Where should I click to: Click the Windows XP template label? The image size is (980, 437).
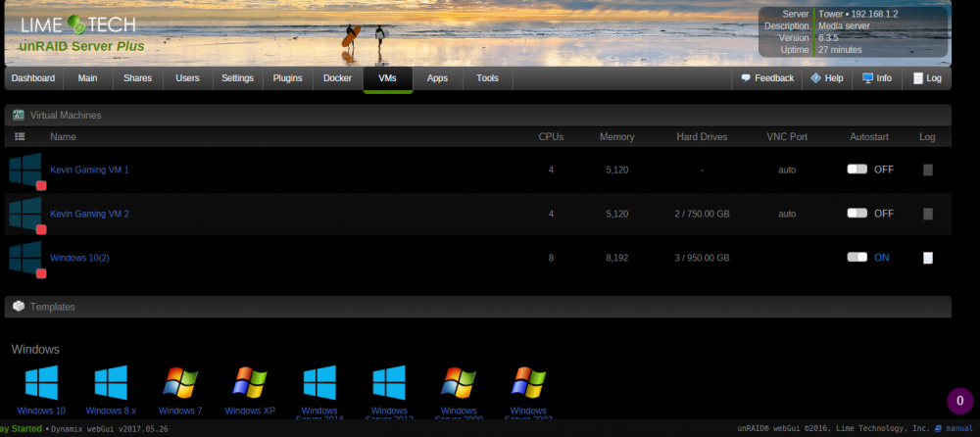coord(250,411)
